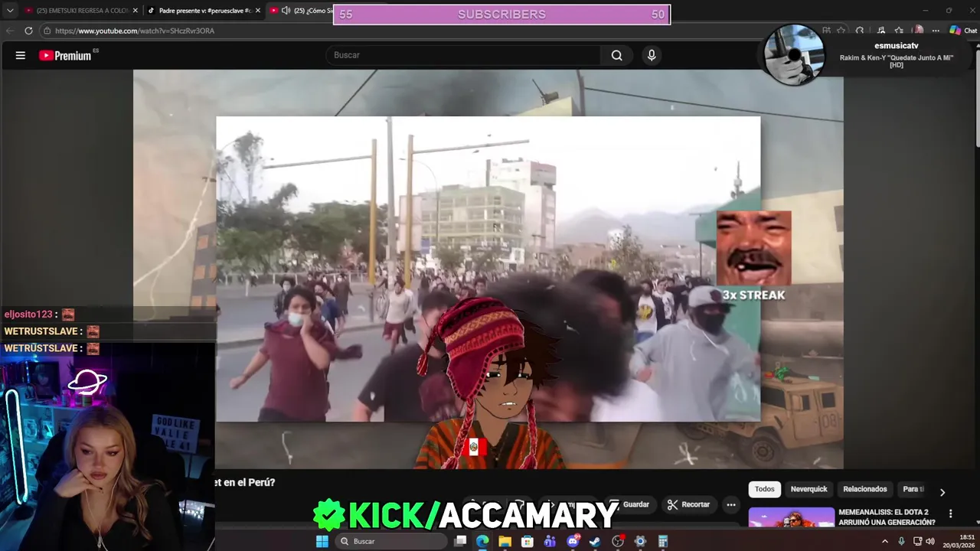Open options menu for MEMEANALISIS video
Image resolution: width=980 pixels, height=551 pixels.
tap(950, 514)
